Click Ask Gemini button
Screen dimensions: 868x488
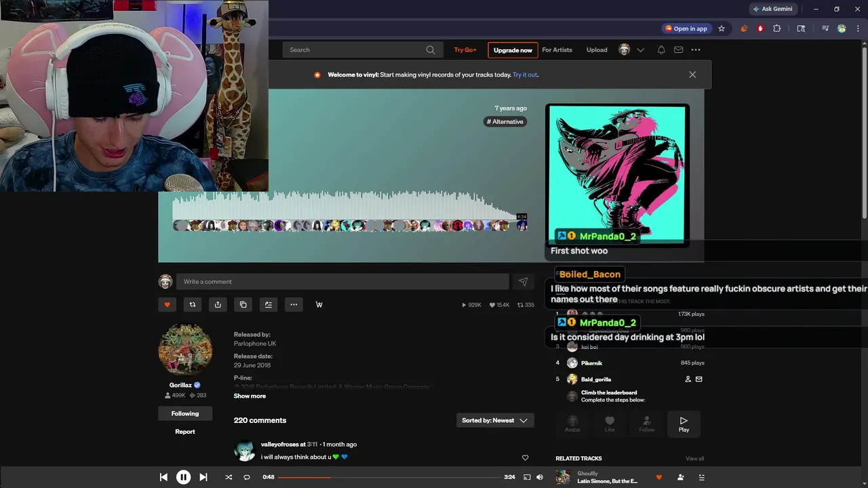pyautogui.click(x=772, y=9)
